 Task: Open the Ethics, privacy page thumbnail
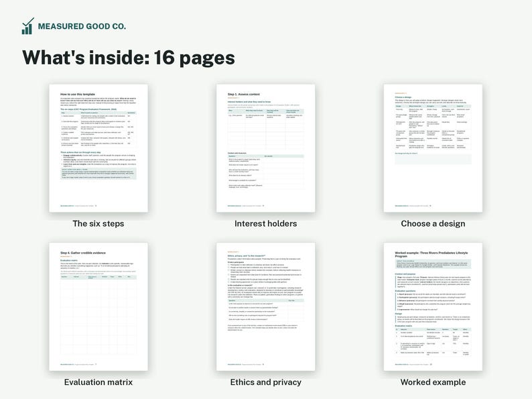pos(265,306)
